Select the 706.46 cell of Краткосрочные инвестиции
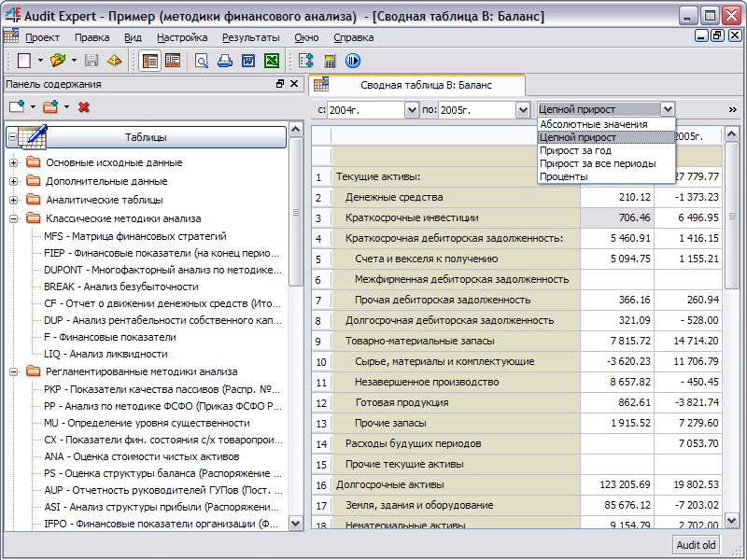This screenshot has height=560, width=747. [617, 217]
